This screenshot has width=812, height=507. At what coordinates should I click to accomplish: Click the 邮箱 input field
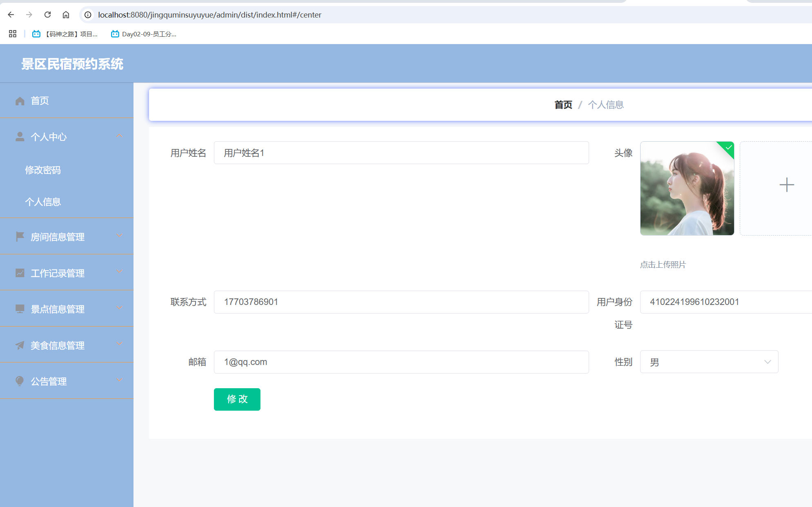[x=401, y=362]
